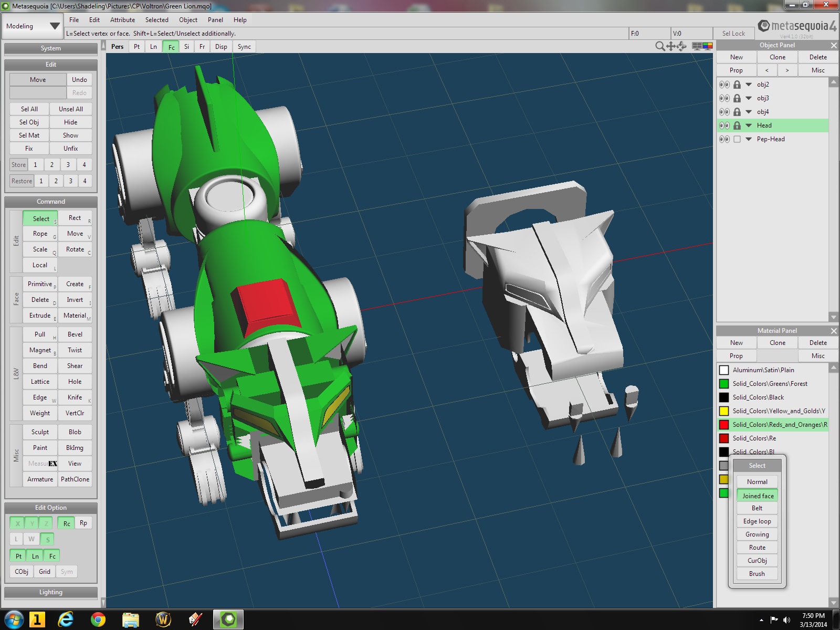
Task: Click the magnifier zoom icon above the viewport
Action: pyautogui.click(x=660, y=46)
